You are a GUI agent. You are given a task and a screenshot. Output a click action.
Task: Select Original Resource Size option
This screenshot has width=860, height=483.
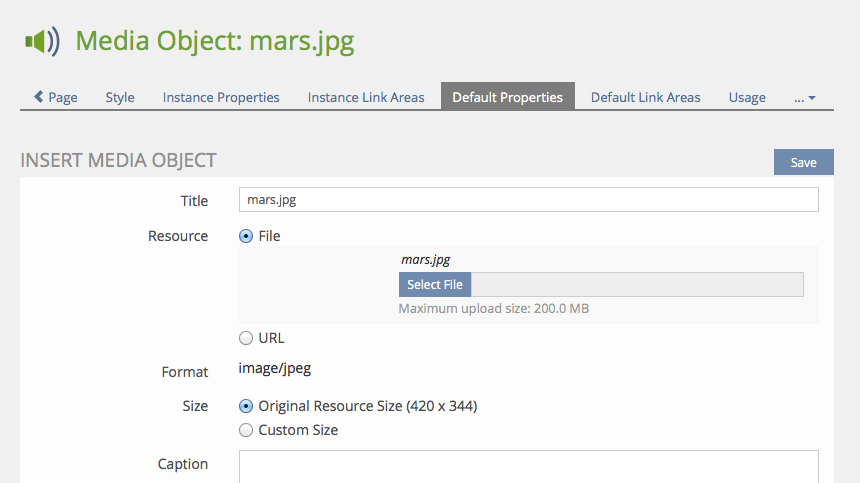[246, 407]
